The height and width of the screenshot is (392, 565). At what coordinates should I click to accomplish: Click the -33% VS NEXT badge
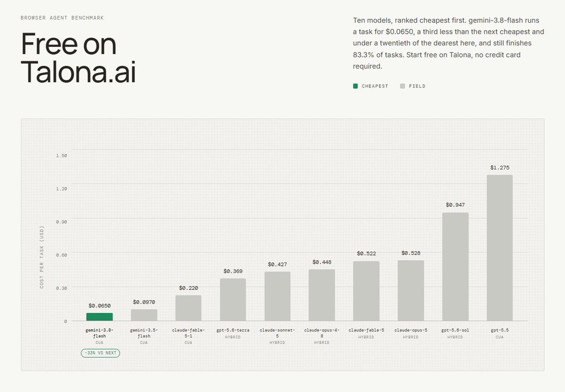pos(100,353)
